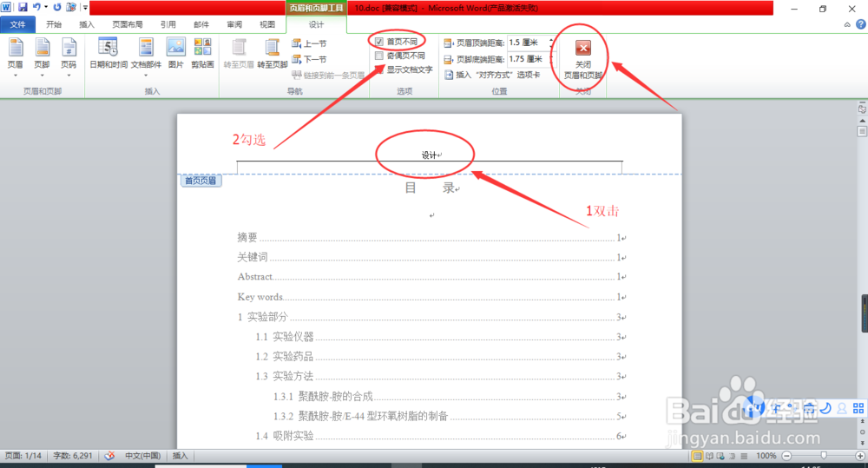Open Word help question mark icon
This screenshot has height=468, width=868.
pyautogui.click(x=861, y=24)
